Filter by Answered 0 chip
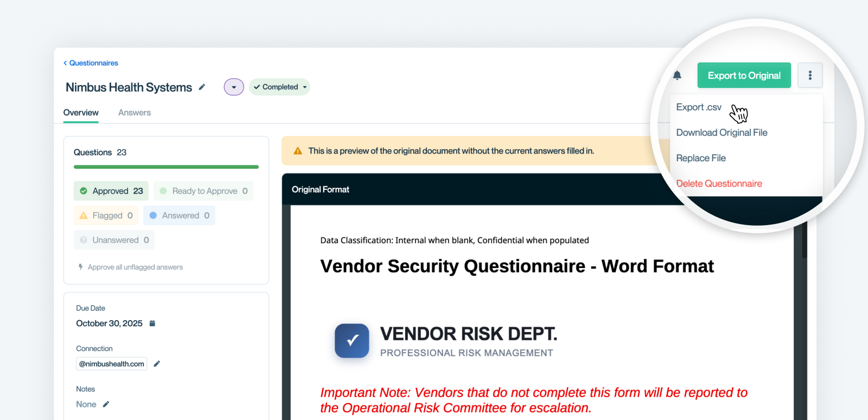This screenshot has width=868, height=420. coord(180,215)
